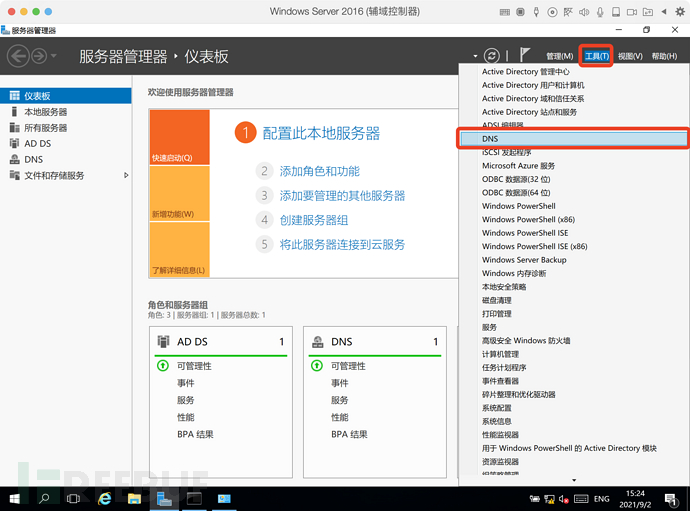Open the 视图(V) menu
Screen dimensions: 690x511
point(630,56)
